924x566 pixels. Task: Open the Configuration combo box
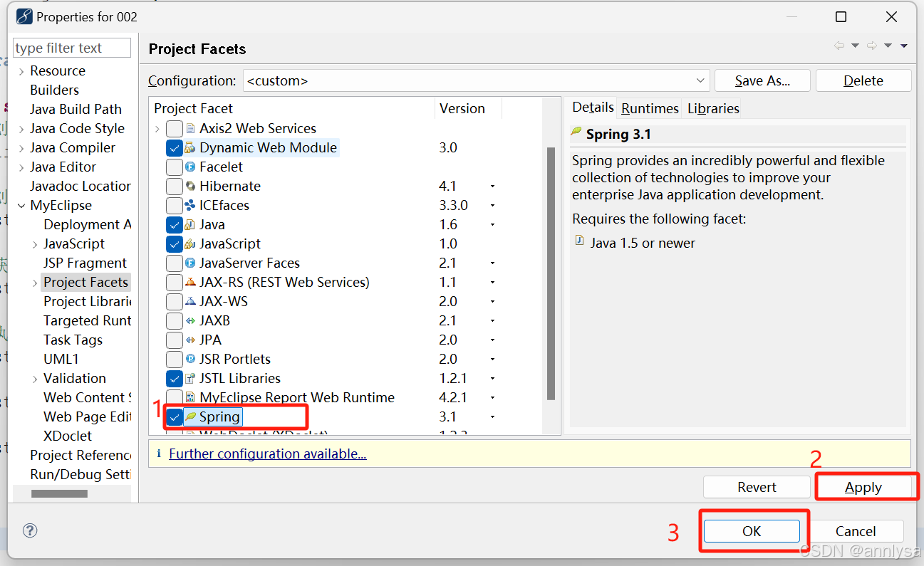pos(476,80)
